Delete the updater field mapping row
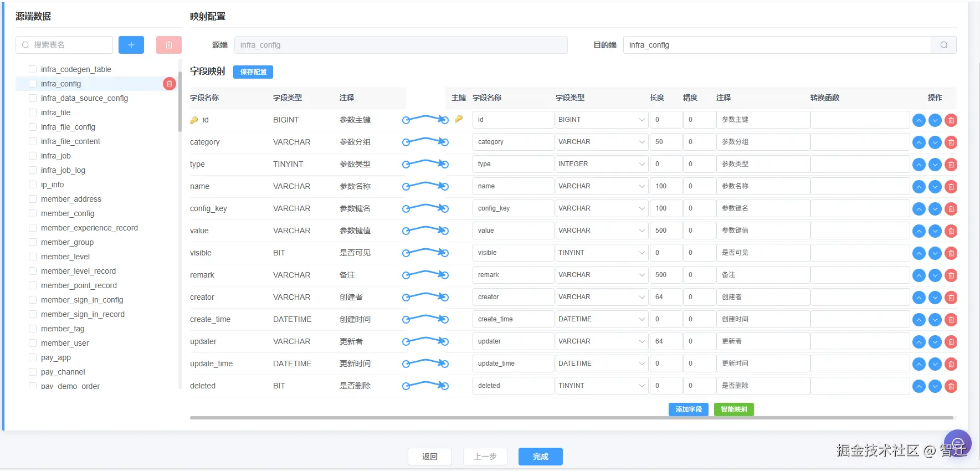Image resolution: width=980 pixels, height=471 pixels. tap(951, 342)
